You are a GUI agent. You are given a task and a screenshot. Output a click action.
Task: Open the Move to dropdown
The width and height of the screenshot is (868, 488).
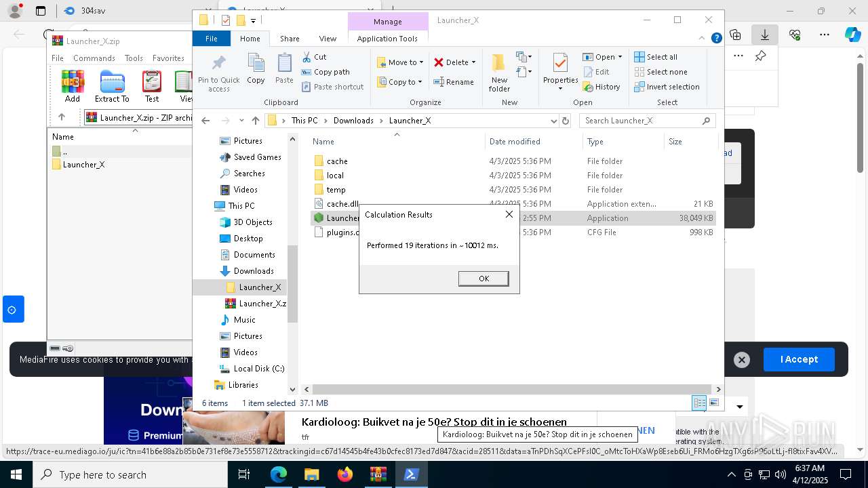(400, 62)
